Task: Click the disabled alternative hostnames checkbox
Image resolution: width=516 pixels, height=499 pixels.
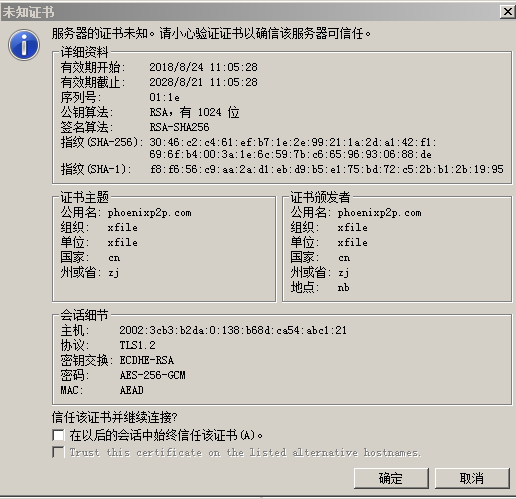Action: 58,452
